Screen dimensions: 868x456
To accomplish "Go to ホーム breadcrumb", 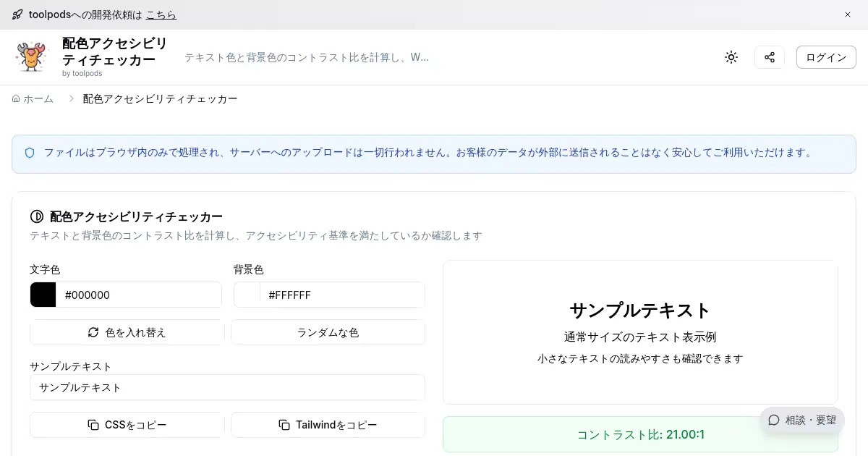I will pos(33,98).
